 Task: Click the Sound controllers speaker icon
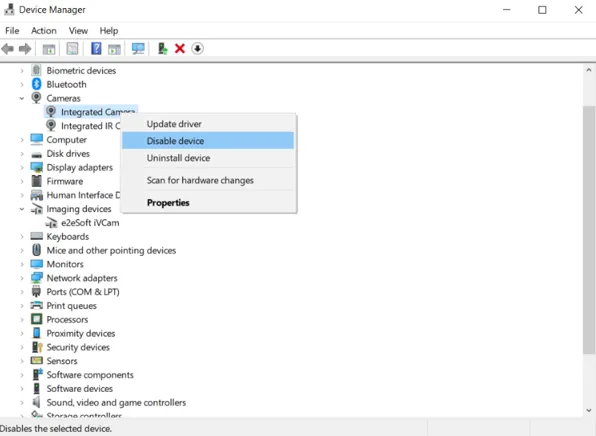pos(36,402)
